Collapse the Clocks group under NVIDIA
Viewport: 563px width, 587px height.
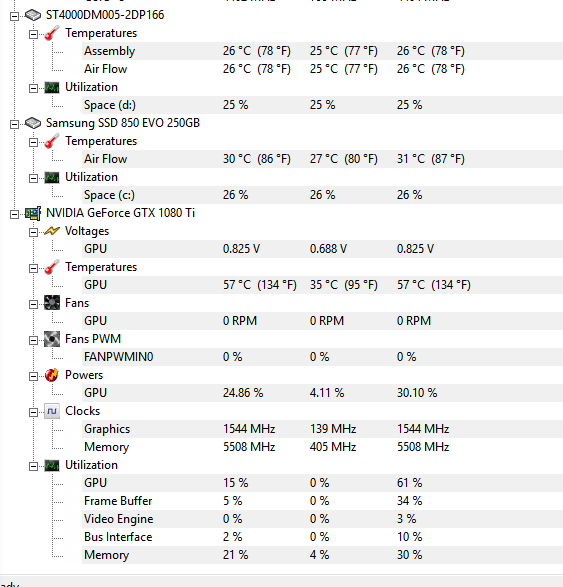coord(33,412)
